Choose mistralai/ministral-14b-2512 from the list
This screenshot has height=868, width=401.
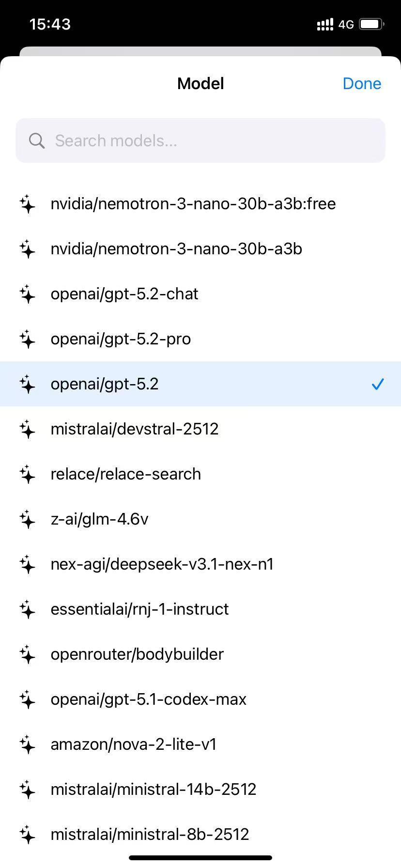click(x=154, y=790)
